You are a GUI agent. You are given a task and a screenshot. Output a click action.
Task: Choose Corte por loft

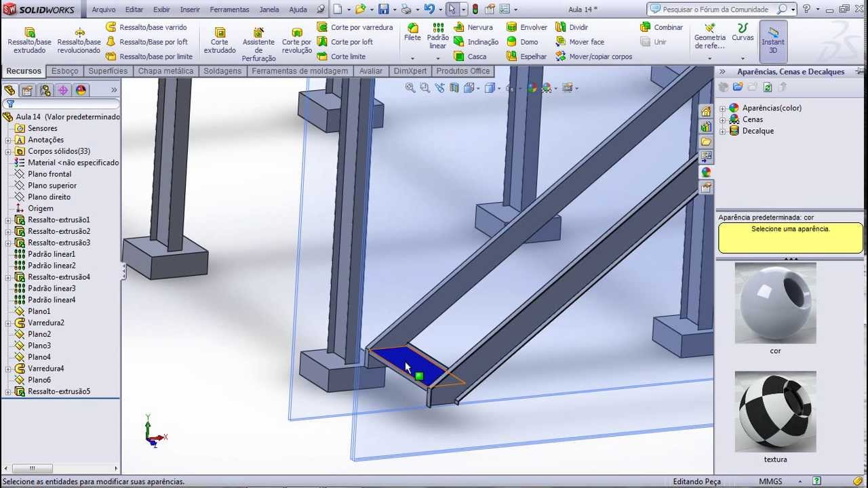(345, 42)
